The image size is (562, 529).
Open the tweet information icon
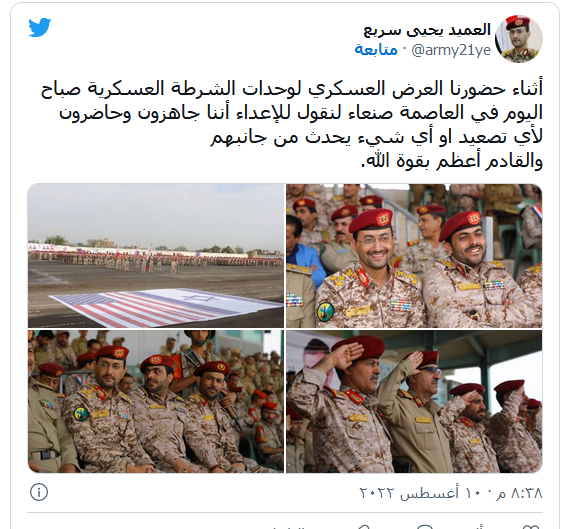39,492
